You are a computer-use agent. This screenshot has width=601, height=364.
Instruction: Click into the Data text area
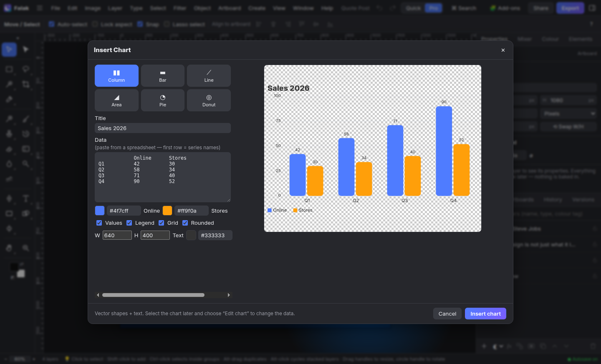tap(163, 177)
